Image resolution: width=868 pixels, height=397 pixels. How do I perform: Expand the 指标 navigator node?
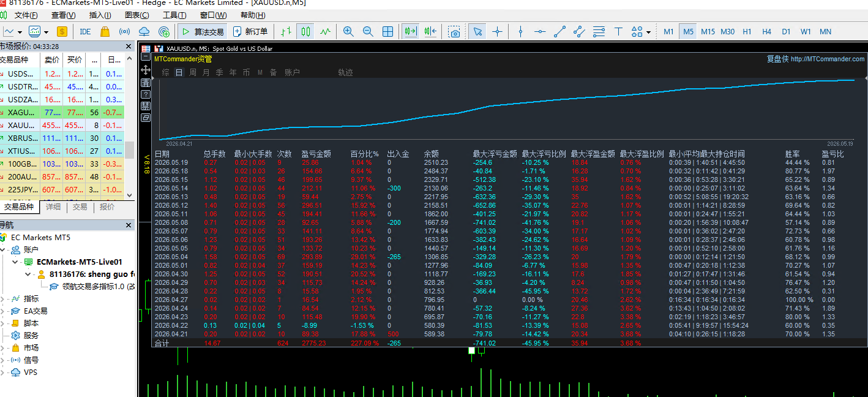tap(3, 298)
